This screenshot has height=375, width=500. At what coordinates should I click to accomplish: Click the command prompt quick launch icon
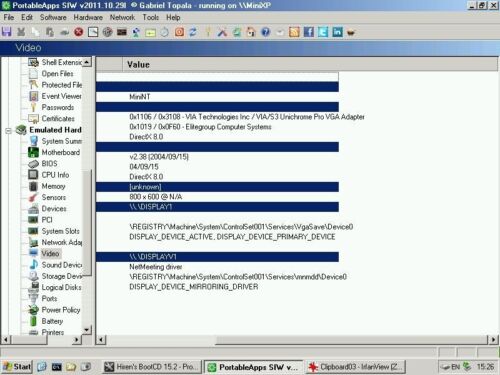[x=56, y=367]
